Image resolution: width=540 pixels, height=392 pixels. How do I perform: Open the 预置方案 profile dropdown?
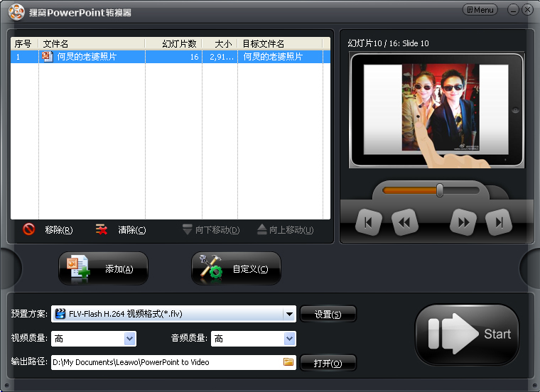(x=289, y=314)
